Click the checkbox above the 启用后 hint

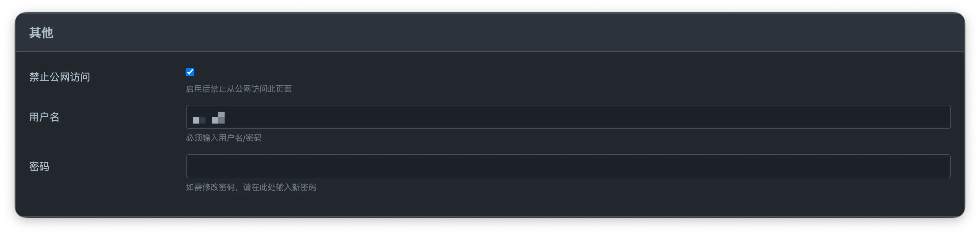pyautogui.click(x=190, y=72)
